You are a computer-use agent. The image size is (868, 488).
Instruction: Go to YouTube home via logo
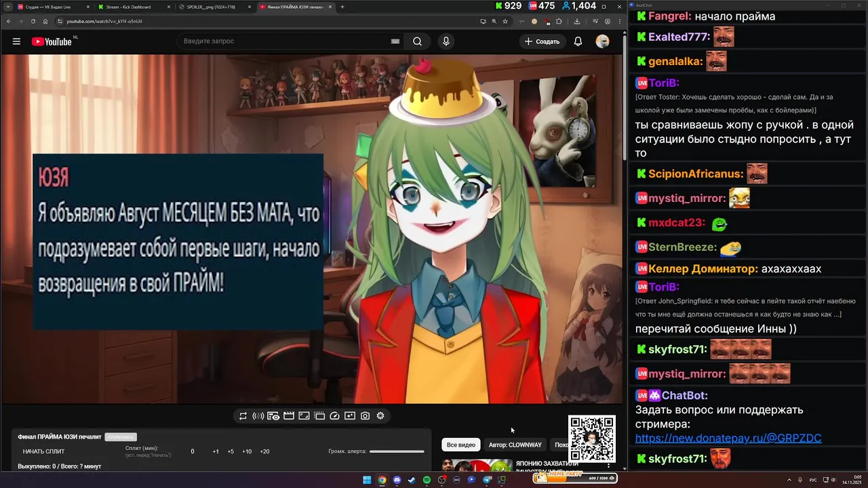[51, 41]
